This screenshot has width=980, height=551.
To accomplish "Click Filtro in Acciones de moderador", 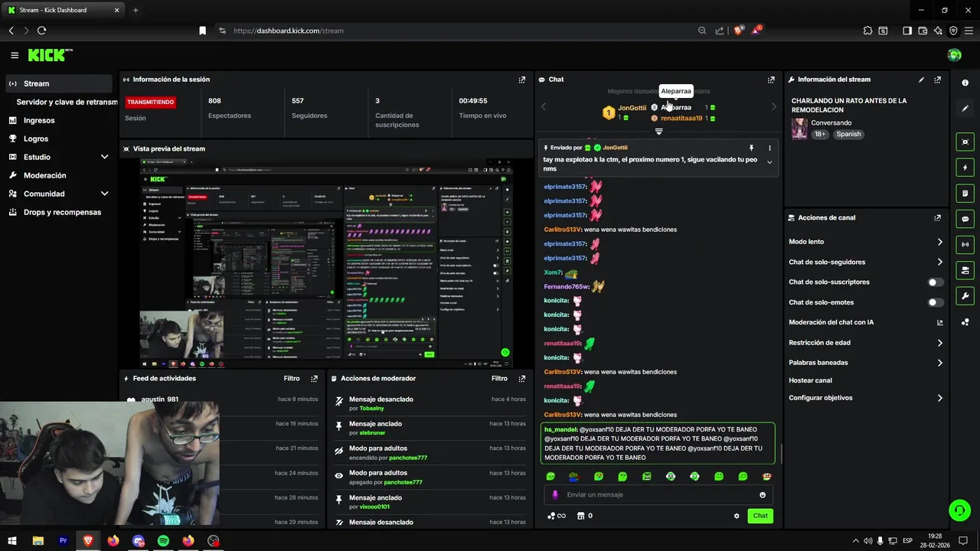I will click(500, 379).
